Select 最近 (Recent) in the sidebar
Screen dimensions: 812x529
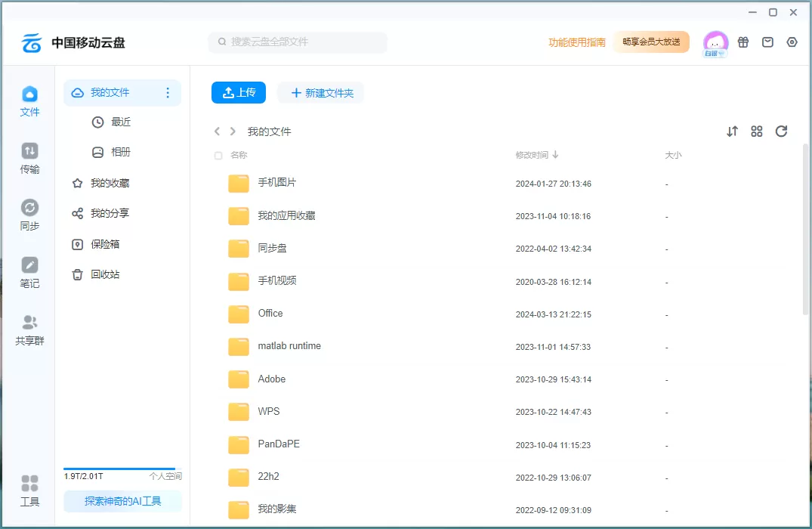pyautogui.click(x=121, y=122)
